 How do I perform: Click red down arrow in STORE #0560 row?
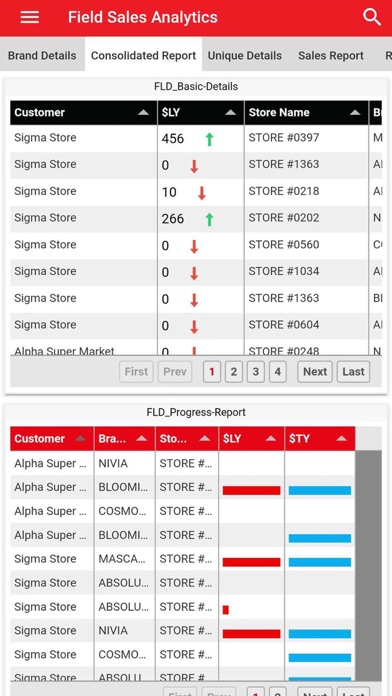(194, 246)
